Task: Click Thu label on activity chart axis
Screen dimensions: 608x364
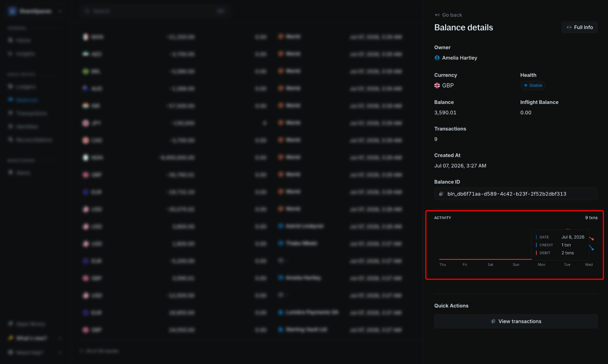Action: (x=442, y=265)
